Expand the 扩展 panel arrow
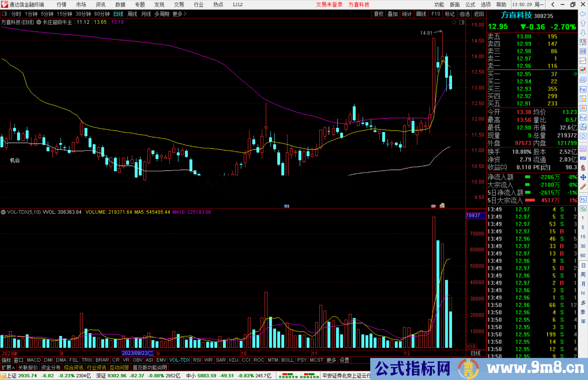Screen dimensions: 588x380 click(x=8, y=367)
